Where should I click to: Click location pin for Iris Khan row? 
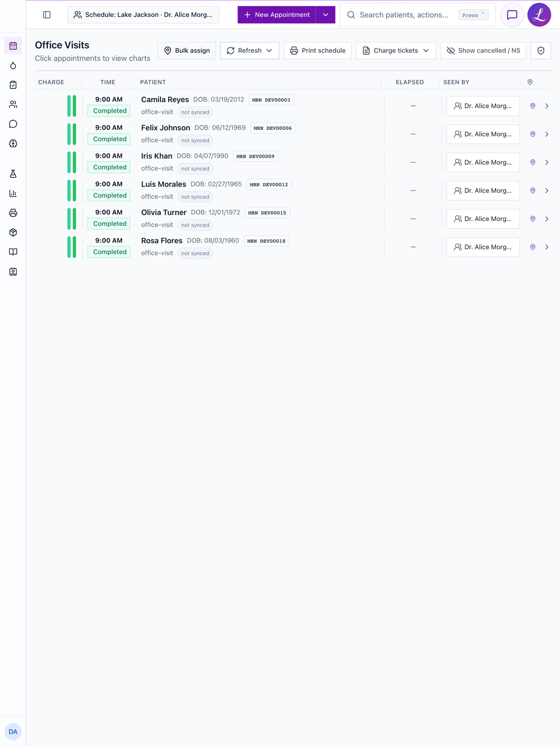point(533,162)
